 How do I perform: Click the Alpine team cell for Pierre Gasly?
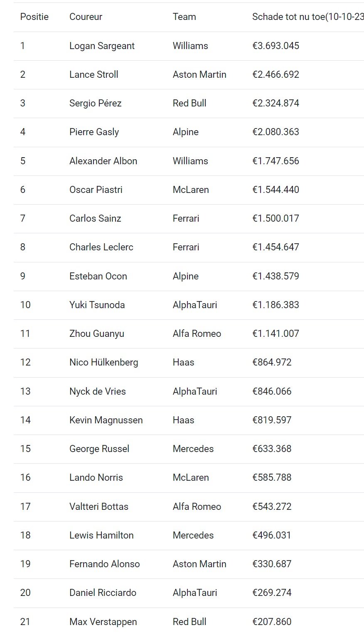[x=186, y=132]
